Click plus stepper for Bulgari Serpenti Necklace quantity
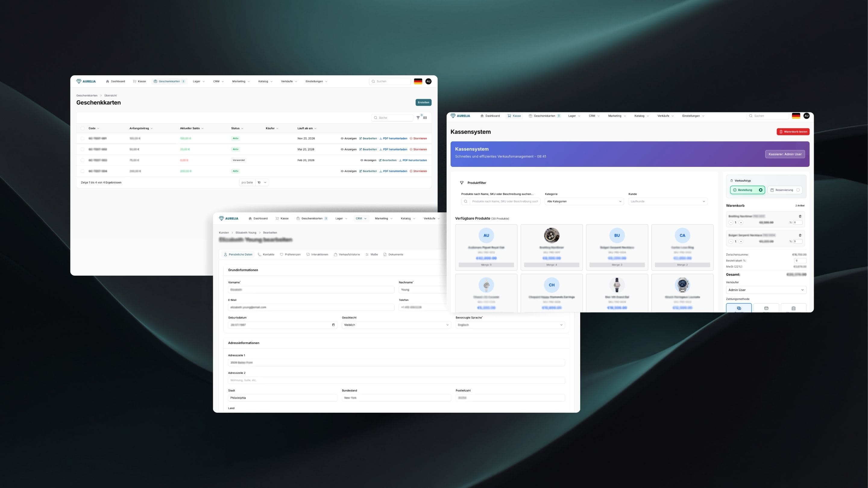The height and width of the screenshot is (488, 868). coord(741,242)
